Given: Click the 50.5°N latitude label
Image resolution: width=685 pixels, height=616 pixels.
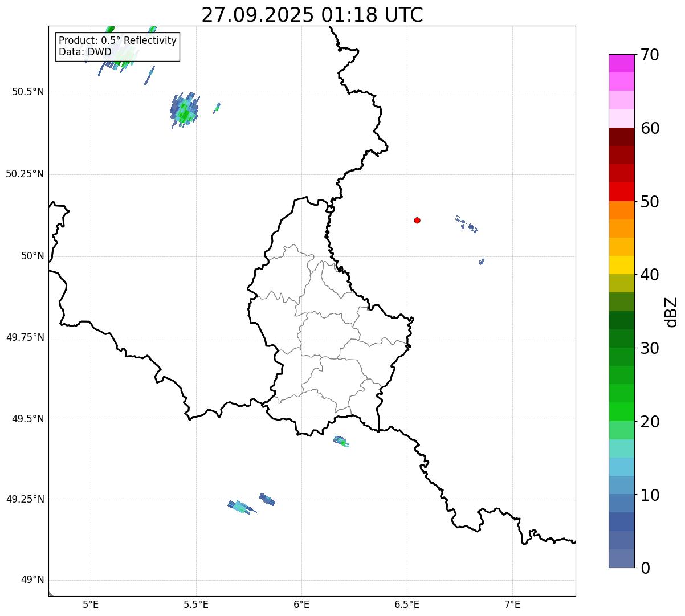Looking at the screenshot, I should tap(27, 92).
